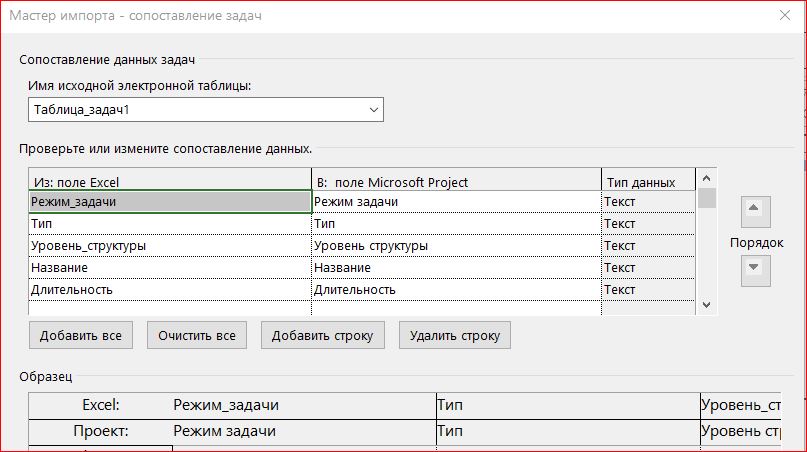Screen dimensions: 807x452
Task: Click the empty row below «Длительность»
Action: (x=169, y=308)
